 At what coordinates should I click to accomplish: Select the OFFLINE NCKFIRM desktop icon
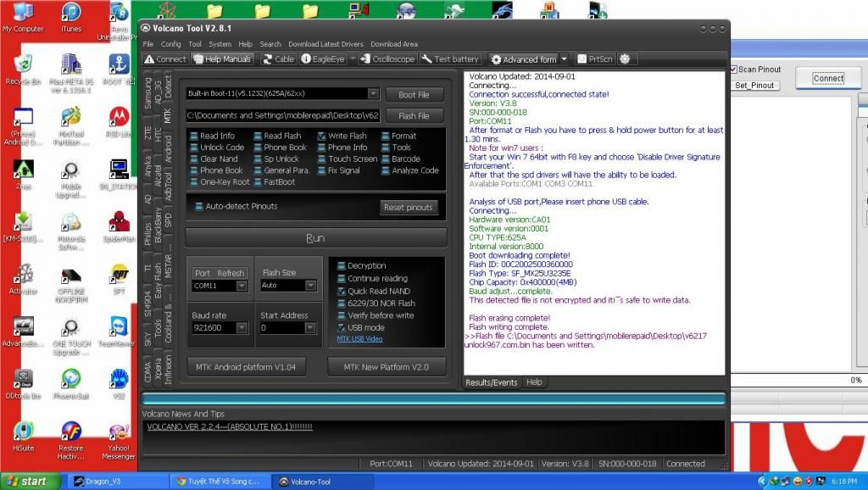tap(71, 284)
